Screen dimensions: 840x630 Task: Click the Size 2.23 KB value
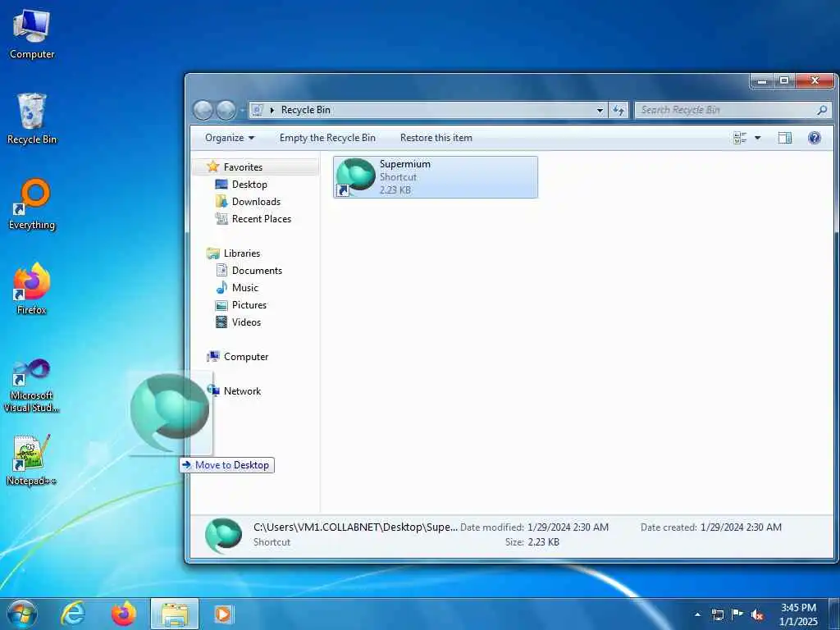543,542
